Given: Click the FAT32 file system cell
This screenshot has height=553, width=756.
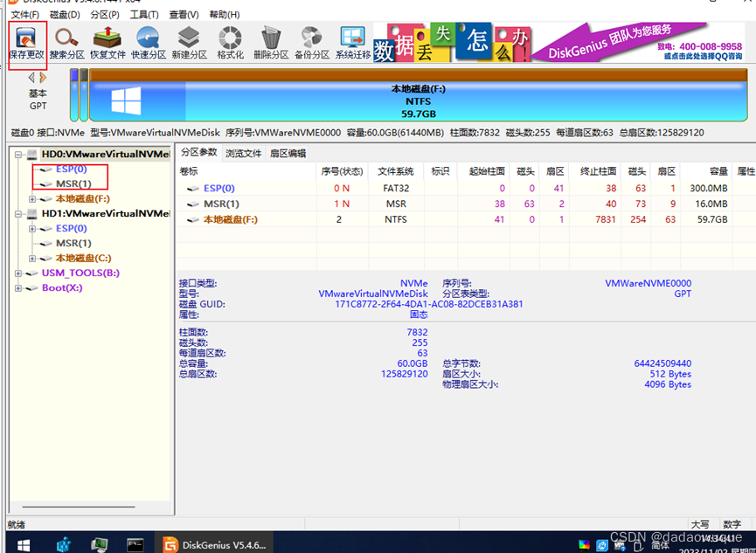Looking at the screenshot, I should tap(396, 189).
